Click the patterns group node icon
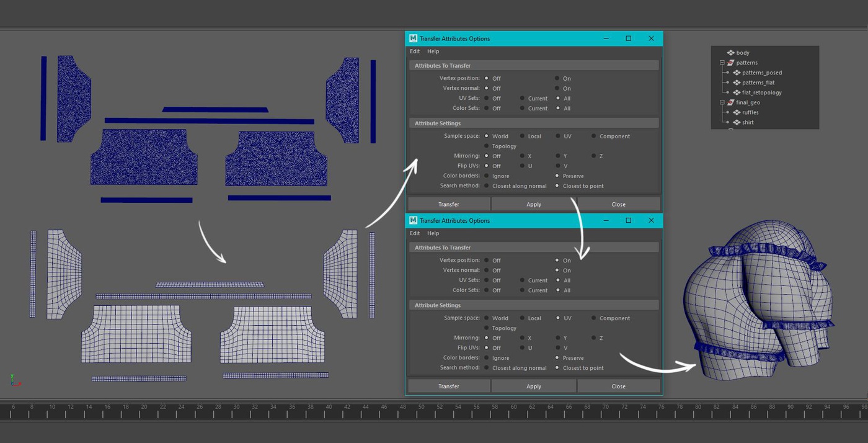This screenshot has width=868, height=443. tap(730, 63)
